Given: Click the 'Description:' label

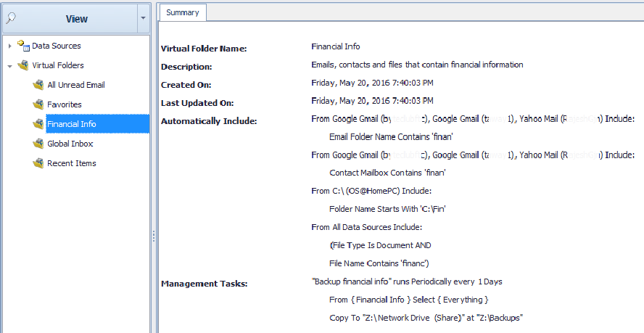Looking at the screenshot, I should (186, 67).
